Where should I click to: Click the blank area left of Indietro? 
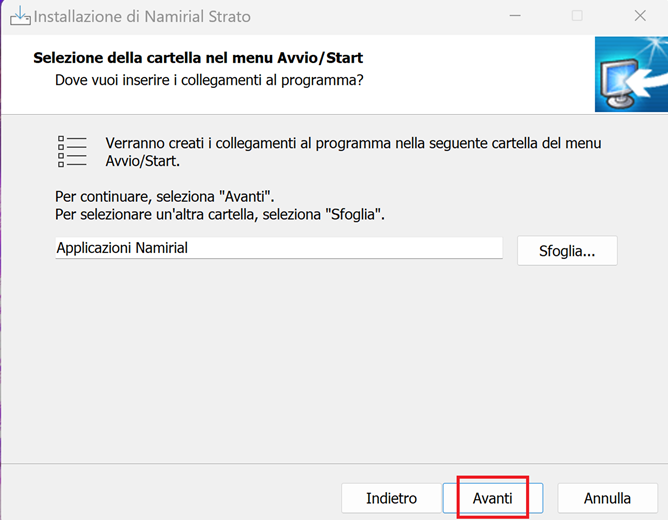(170, 498)
